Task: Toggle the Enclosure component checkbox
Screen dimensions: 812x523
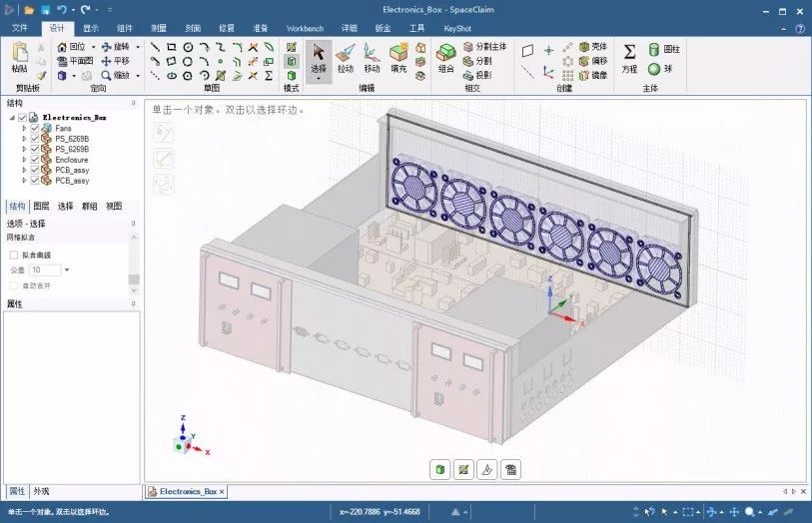Action: [35, 160]
